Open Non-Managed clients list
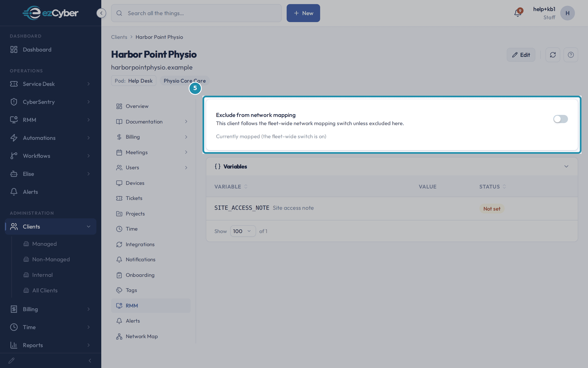This screenshot has height=368, width=588. coord(51,259)
